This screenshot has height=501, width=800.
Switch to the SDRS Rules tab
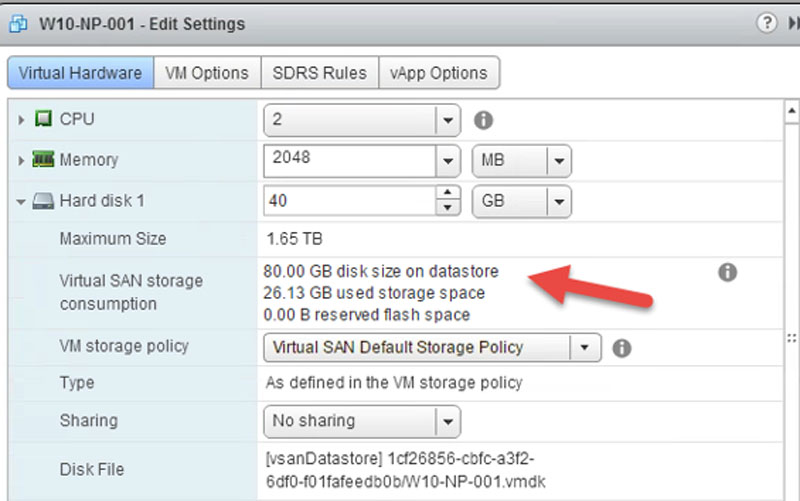(320, 73)
